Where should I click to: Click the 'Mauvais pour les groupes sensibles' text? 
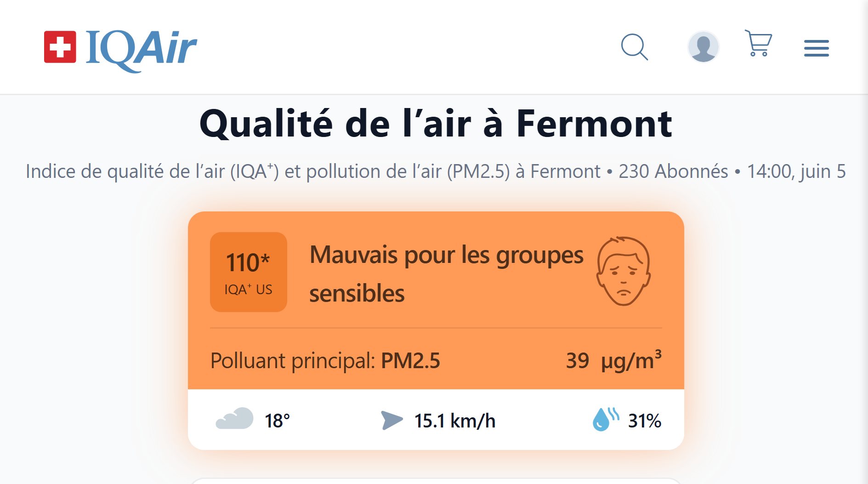[446, 274]
